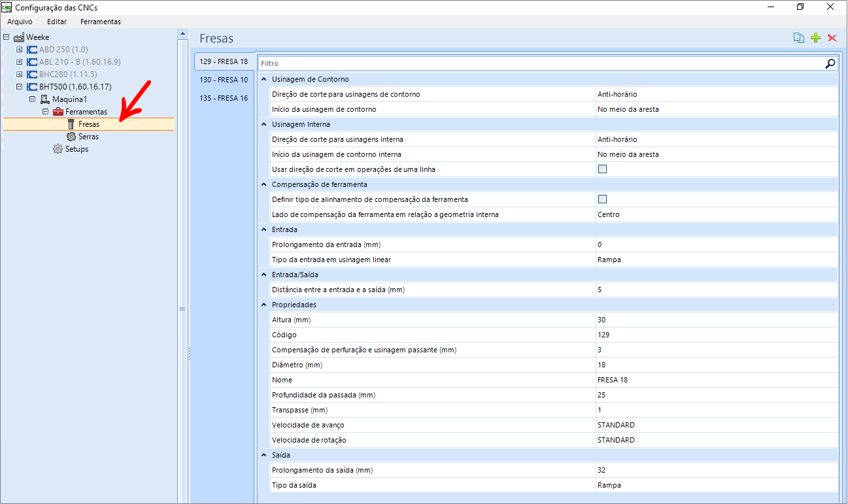Click the copy tool icon

click(799, 38)
